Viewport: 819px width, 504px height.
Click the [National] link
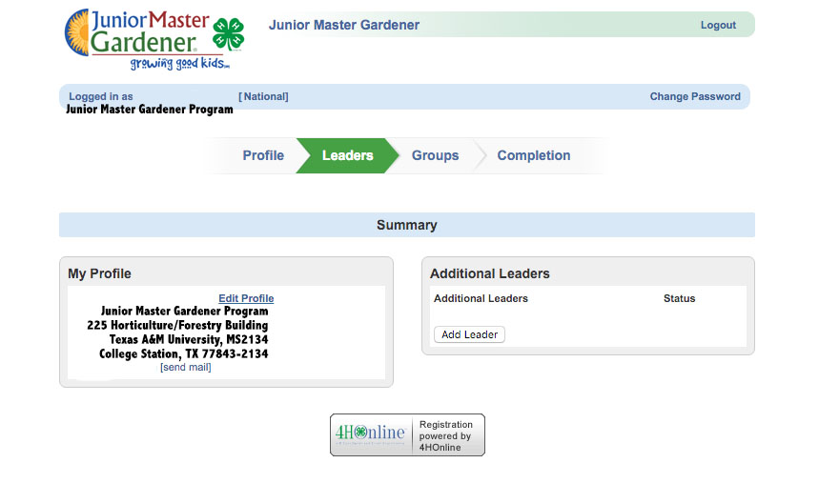click(263, 96)
